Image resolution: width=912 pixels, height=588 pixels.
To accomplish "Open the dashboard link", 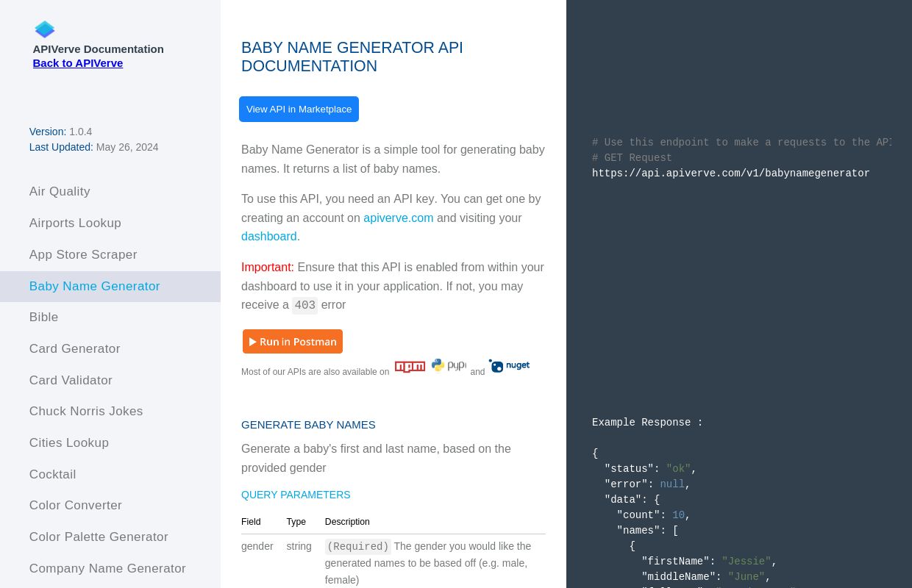I will 269,237.
